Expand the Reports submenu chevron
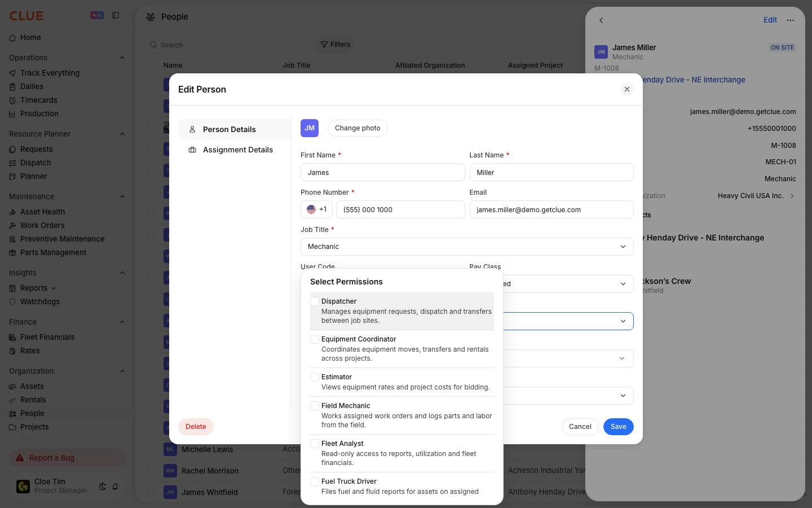The height and width of the screenshot is (508, 812). (54, 288)
